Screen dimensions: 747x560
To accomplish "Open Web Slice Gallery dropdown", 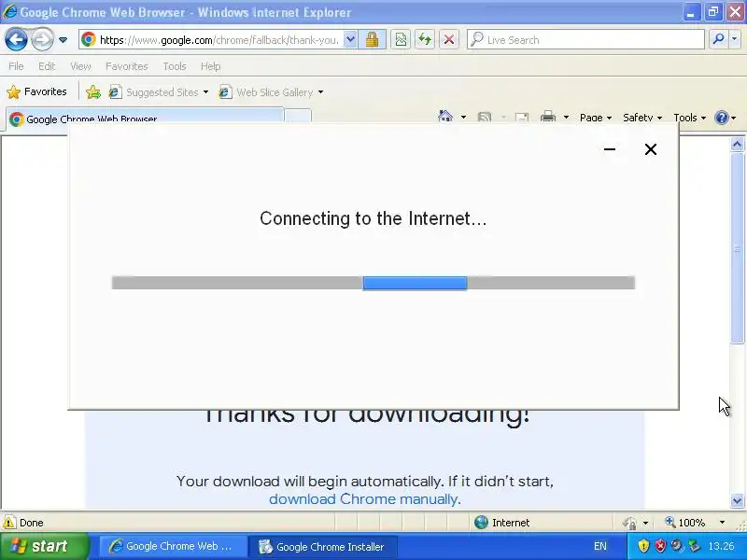I will tap(271, 91).
